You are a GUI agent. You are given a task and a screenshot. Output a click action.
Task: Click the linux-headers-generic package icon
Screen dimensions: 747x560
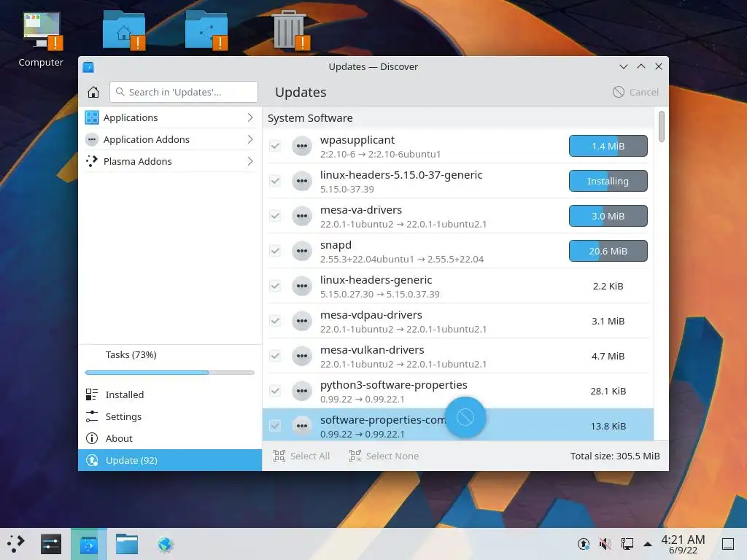click(x=302, y=286)
